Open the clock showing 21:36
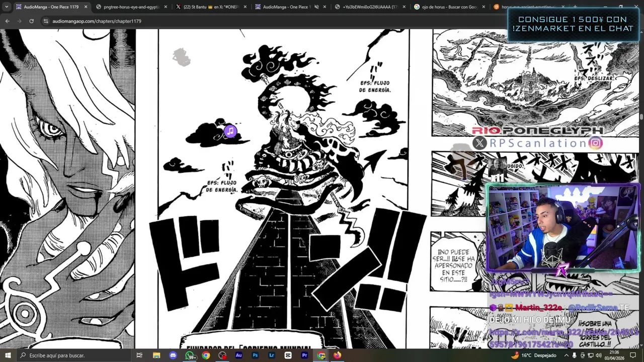This screenshot has height=362, width=644. point(614,355)
